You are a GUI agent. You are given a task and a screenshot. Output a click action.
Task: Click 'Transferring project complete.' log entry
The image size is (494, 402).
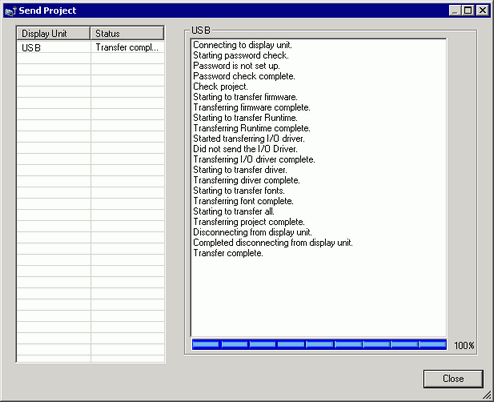(249, 222)
